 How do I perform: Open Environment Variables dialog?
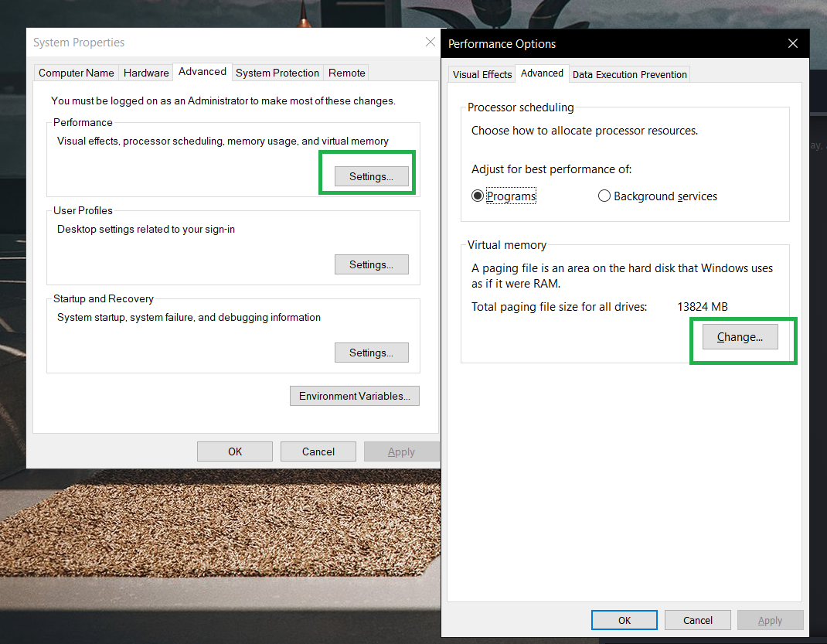coord(354,395)
